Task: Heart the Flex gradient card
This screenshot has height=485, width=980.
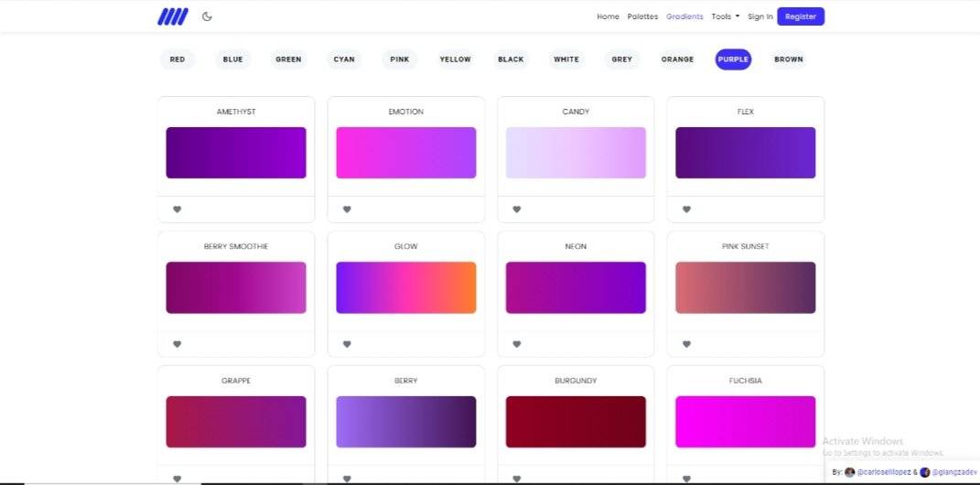Action: tap(686, 210)
